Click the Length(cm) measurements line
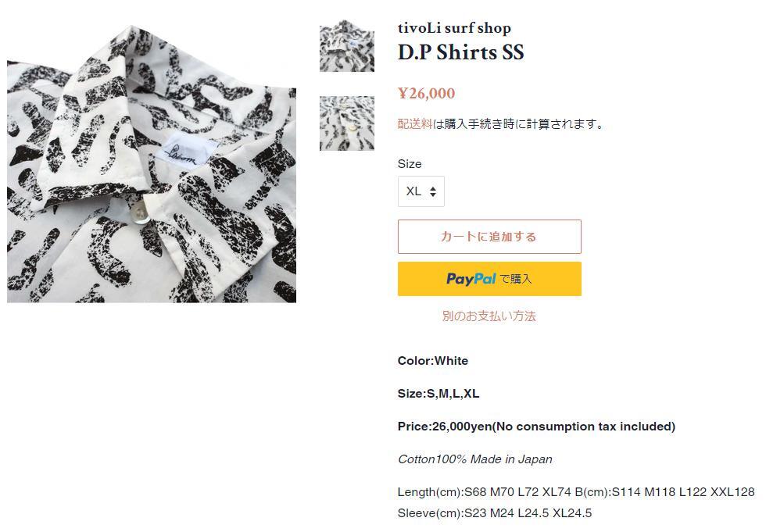 tap(576, 492)
